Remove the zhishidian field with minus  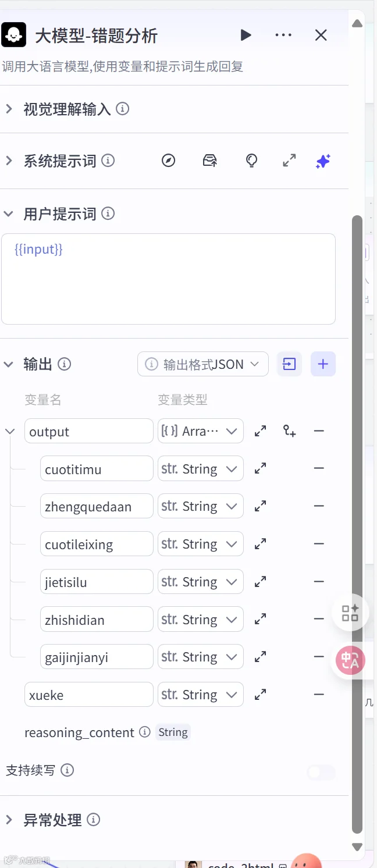click(x=319, y=619)
